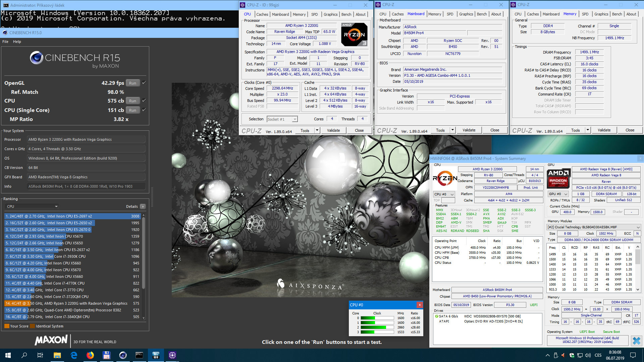Switch to Command Prompt via its taskbar icon
Image resolution: width=644 pixels, height=362 pixels.
[x=140, y=355]
